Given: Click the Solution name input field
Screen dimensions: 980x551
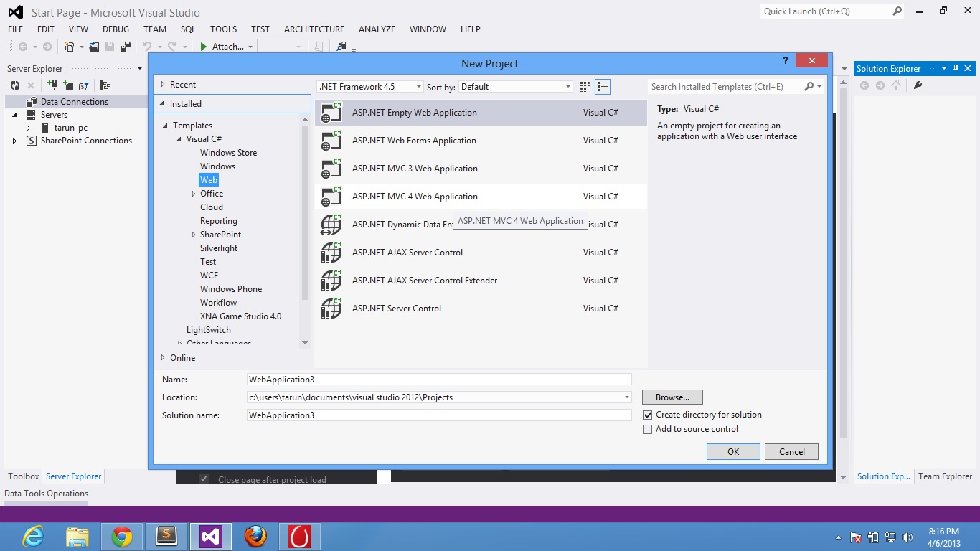Looking at the screenshot, I should 439,415.
